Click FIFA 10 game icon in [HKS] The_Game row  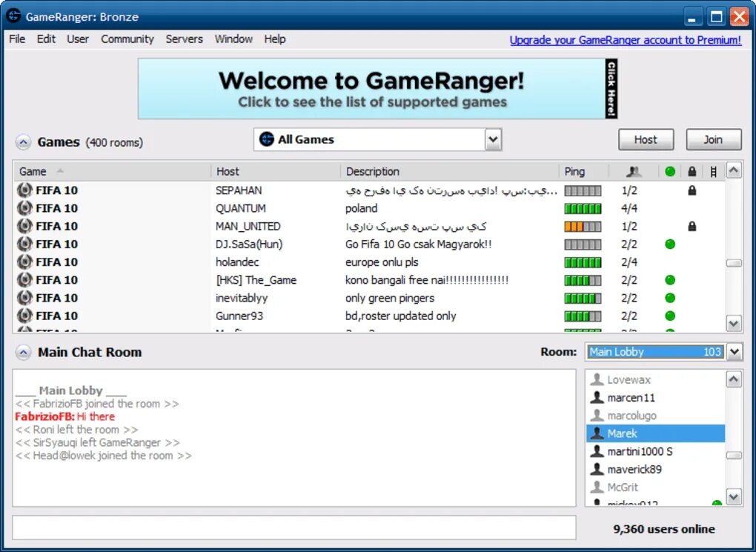[24, 280]
